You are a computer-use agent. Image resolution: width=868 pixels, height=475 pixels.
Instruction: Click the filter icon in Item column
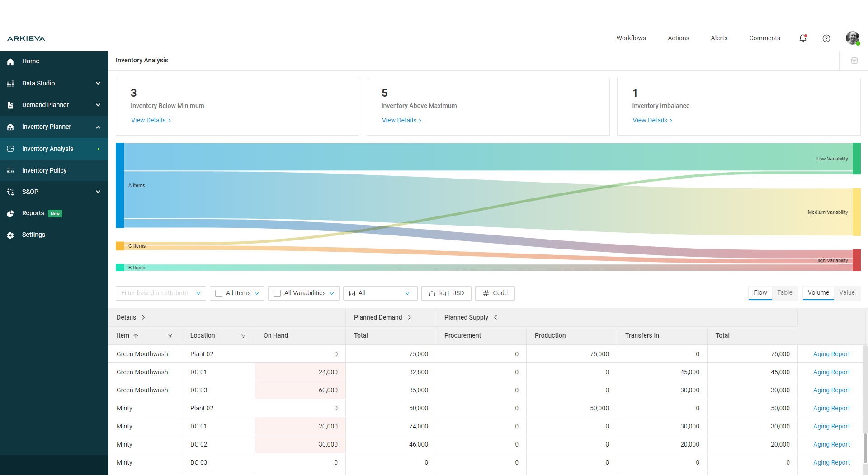(170, 336)
